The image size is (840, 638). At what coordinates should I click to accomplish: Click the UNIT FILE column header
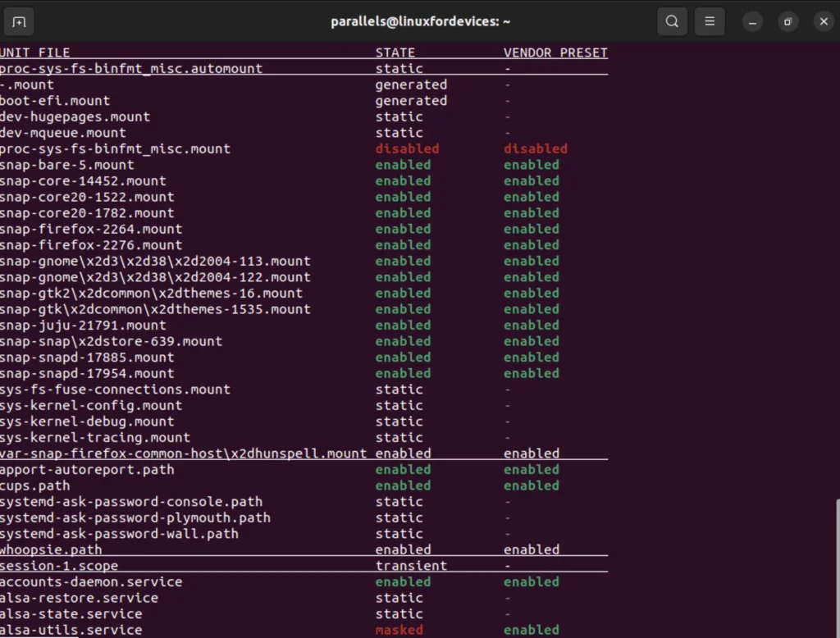click(x=35, y=52)
